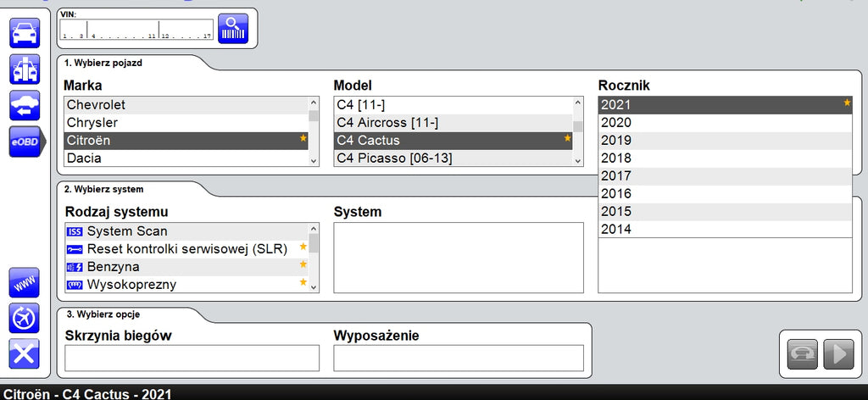
Task: Click the VIN barcode search icon
Action: pyautogui.click(x=233, y=29)
